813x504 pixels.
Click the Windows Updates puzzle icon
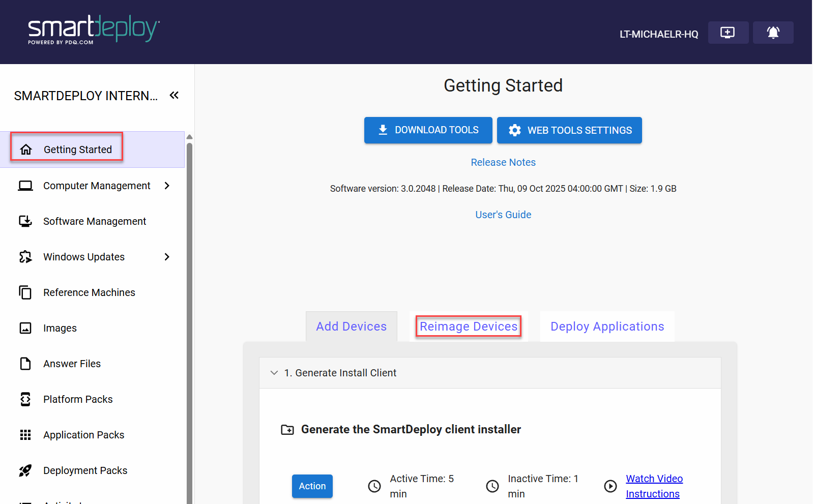(25, 257)
